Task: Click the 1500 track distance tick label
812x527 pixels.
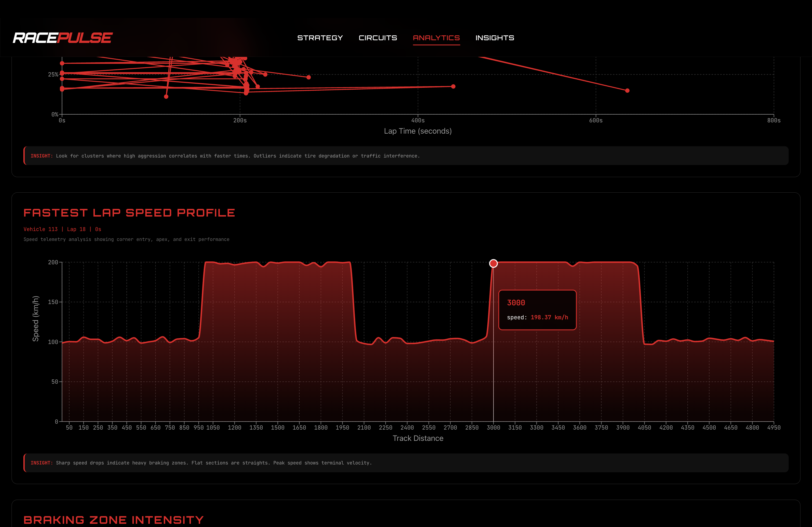Action: (277, 427)
